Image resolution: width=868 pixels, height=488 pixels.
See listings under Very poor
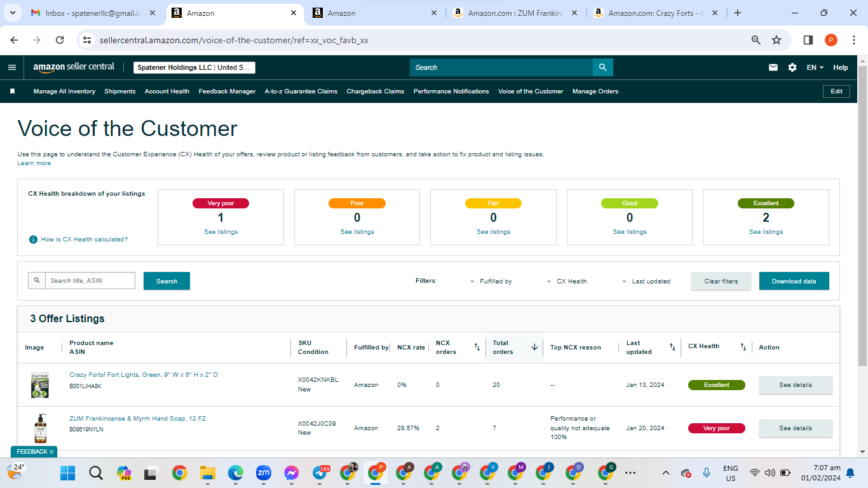pyautogui.click(x=220, y=232)
